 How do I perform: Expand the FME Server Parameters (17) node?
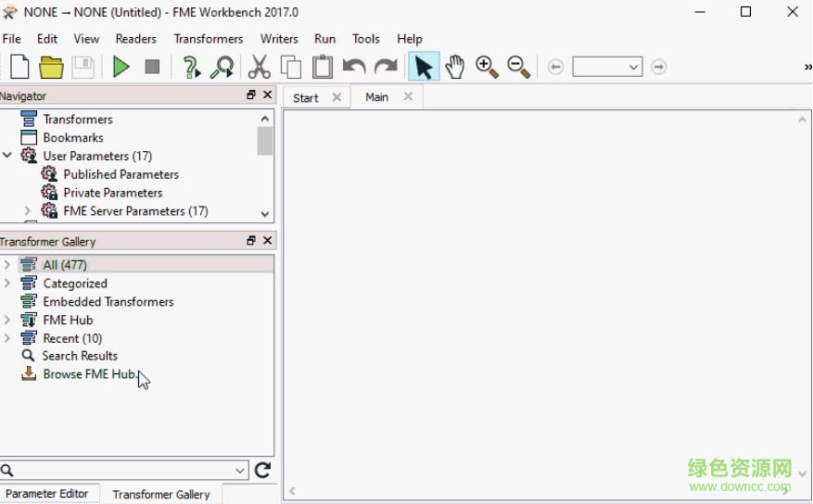(x=28, y=211)
